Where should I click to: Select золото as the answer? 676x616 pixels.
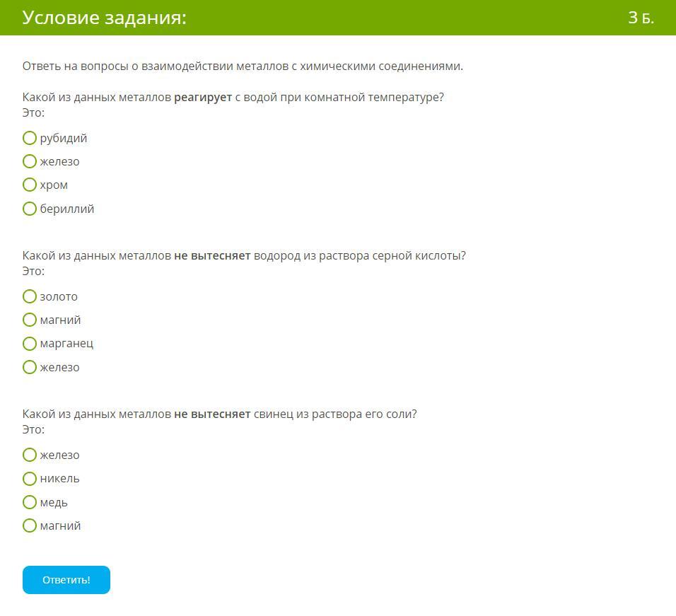point(30,296)
